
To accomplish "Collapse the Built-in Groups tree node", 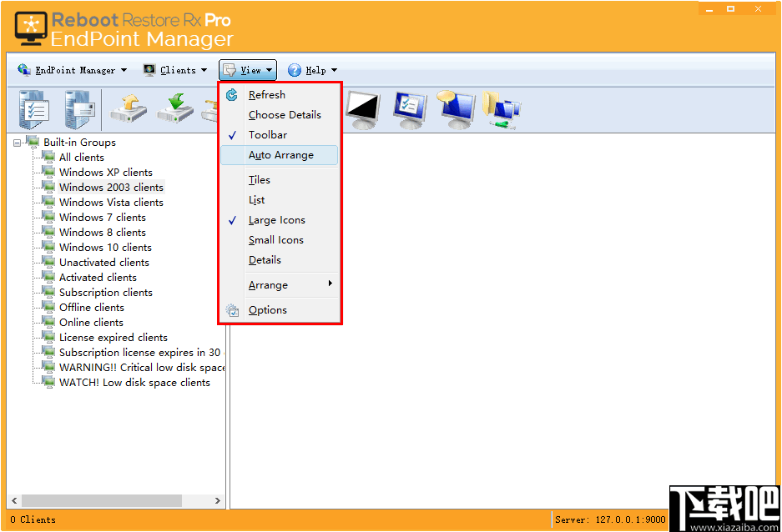I will (x=17, y=143).
